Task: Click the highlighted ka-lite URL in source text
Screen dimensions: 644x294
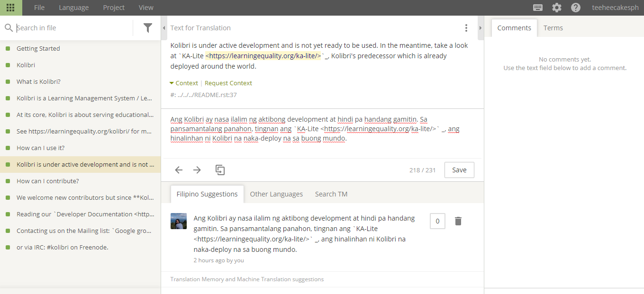Action: (x=263, y=56)
